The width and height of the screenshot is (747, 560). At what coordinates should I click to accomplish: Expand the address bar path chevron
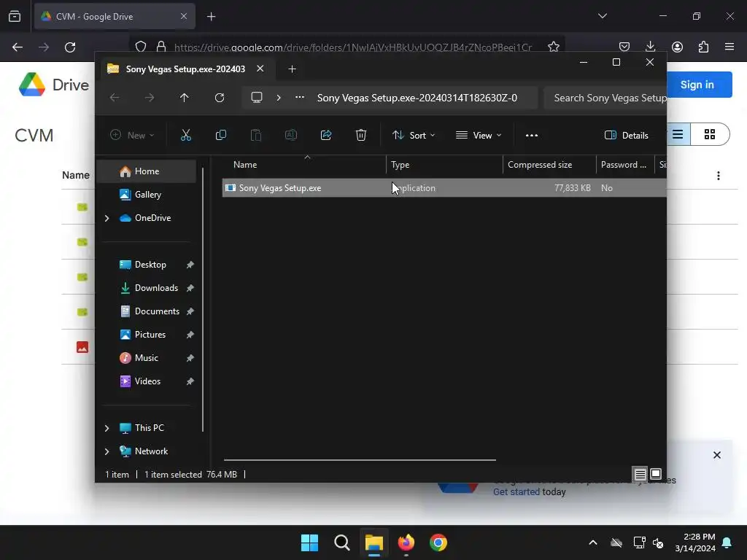(279, 98)
